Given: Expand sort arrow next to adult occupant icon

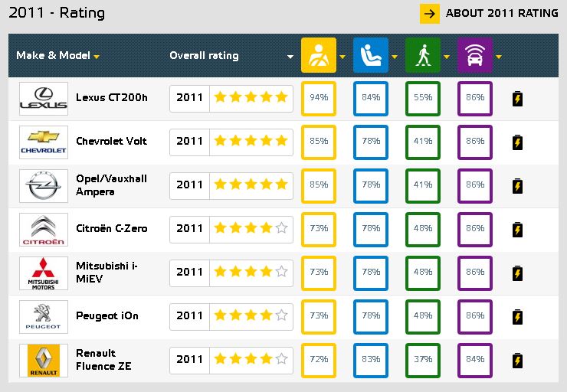Looking at the screenshot, I should pos(342,57).
